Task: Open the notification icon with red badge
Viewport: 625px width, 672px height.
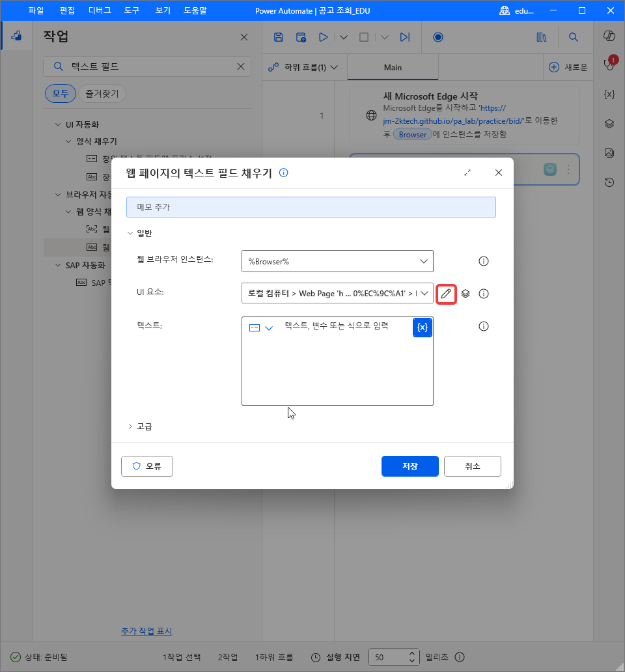Action: tap(609, 64)
